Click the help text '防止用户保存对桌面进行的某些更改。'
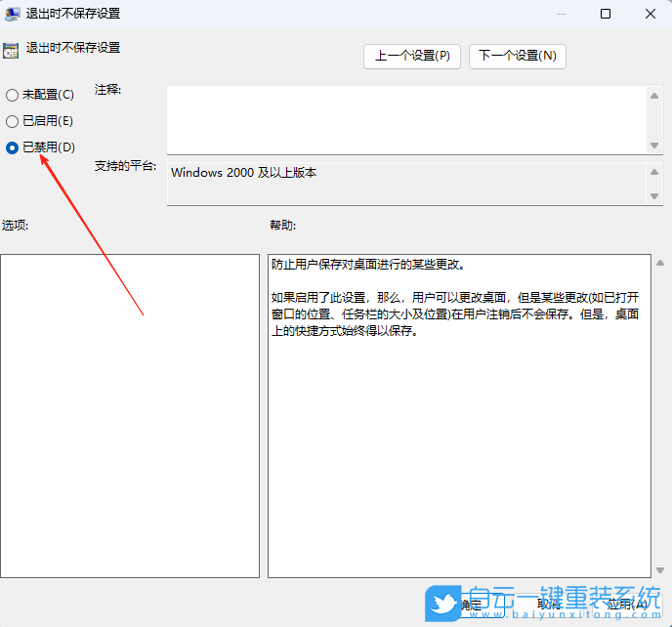672x627 pixels. pos(369,265)
